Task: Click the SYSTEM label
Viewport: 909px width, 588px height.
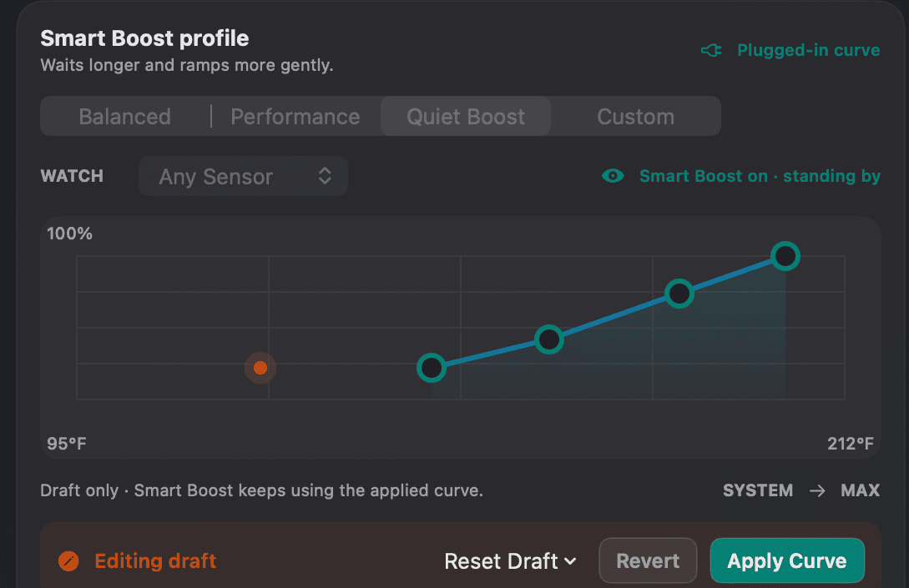Action: pos(758,490)
